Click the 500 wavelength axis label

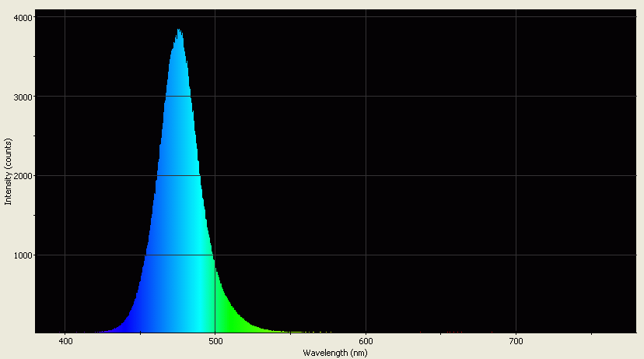pyautogui.click(x=215, y=341)
